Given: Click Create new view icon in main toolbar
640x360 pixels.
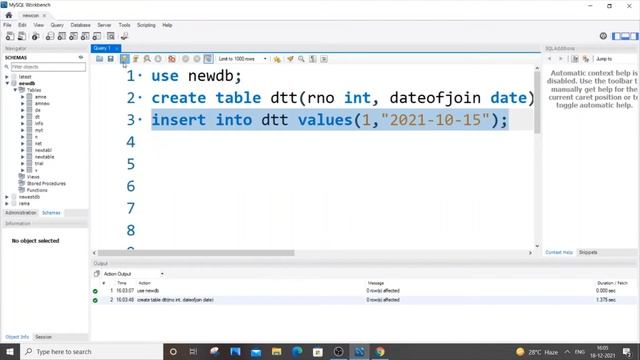Looking at the screenshot, I should tap(73, 36).
